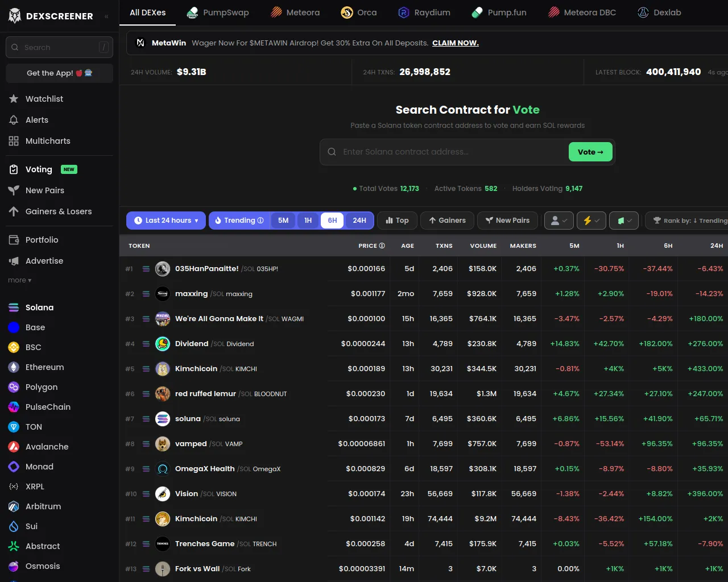Click the Osmosis chain icon
The image size is (728, 582).
coord(14,566)
